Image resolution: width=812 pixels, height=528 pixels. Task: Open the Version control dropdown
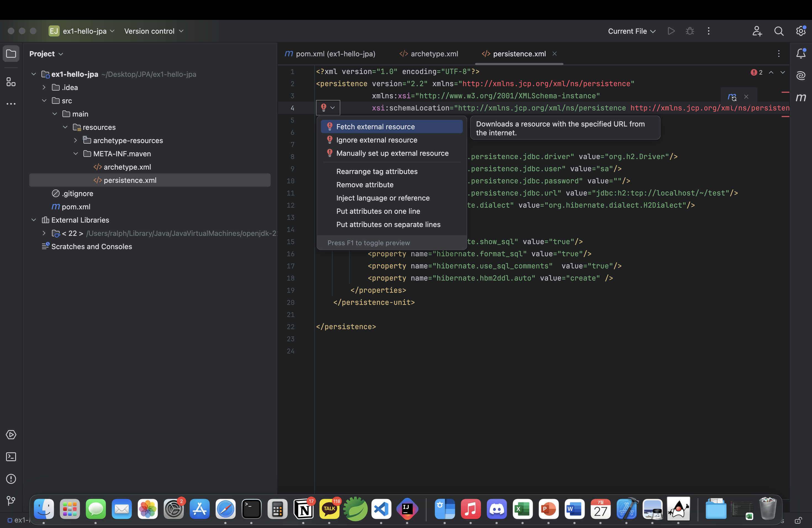[154, 31]
